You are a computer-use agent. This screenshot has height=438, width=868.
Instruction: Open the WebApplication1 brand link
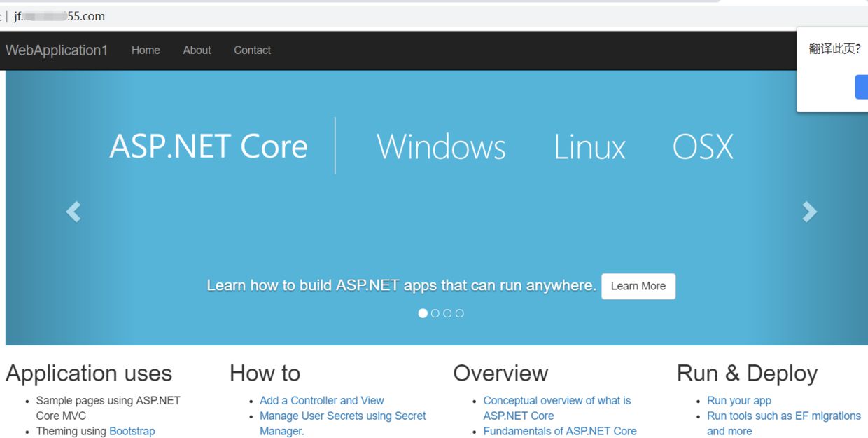57,50
